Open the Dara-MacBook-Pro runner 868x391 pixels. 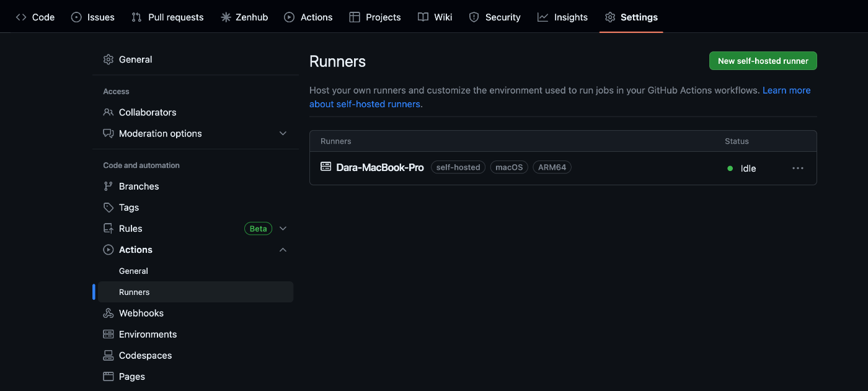coord(380,167)
